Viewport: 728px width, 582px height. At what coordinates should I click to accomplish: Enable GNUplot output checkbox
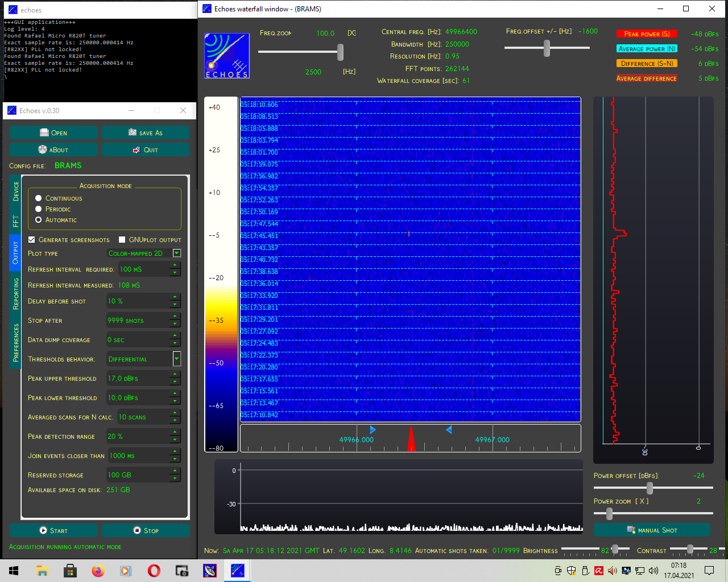coord(122,240)
